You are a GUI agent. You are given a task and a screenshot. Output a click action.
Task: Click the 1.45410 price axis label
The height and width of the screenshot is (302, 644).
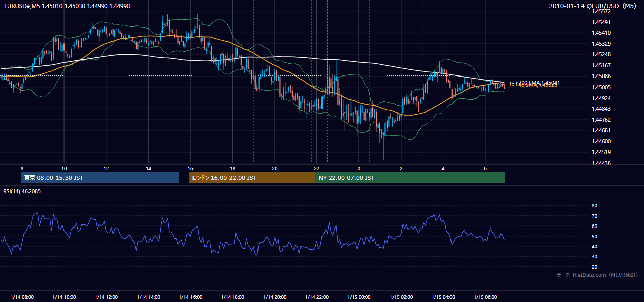pyautogui.click(x=601, y=33)
